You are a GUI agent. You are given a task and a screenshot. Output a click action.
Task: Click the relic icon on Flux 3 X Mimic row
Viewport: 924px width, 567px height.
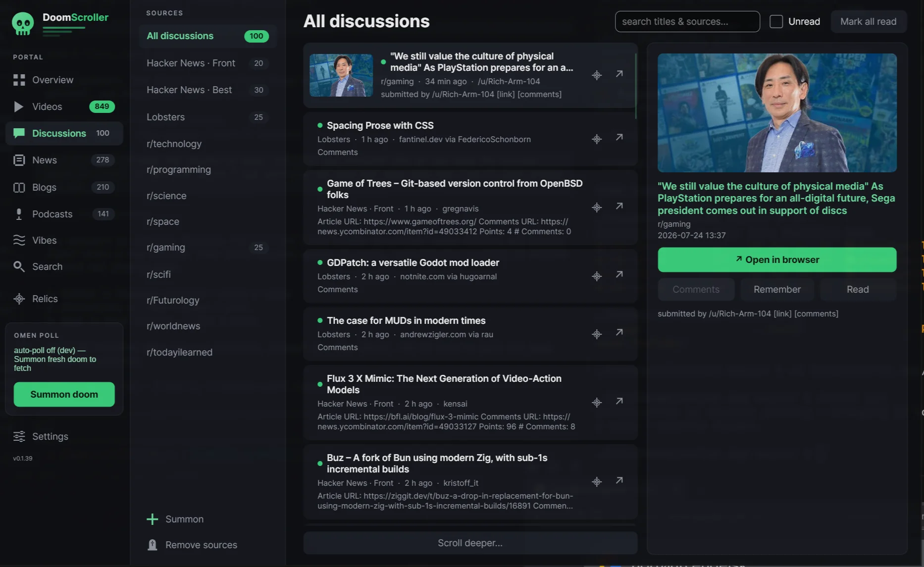point(597,403)
